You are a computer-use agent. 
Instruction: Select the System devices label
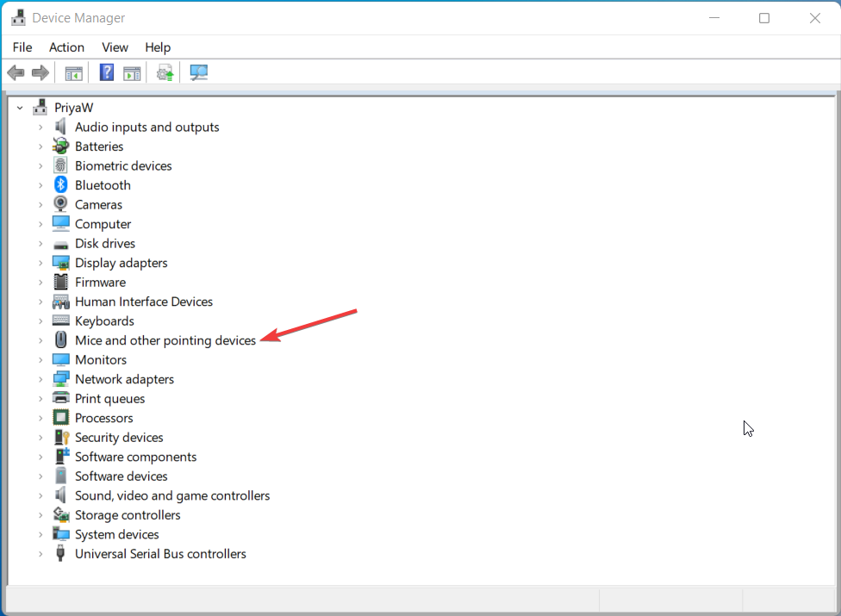coord(117,534)
